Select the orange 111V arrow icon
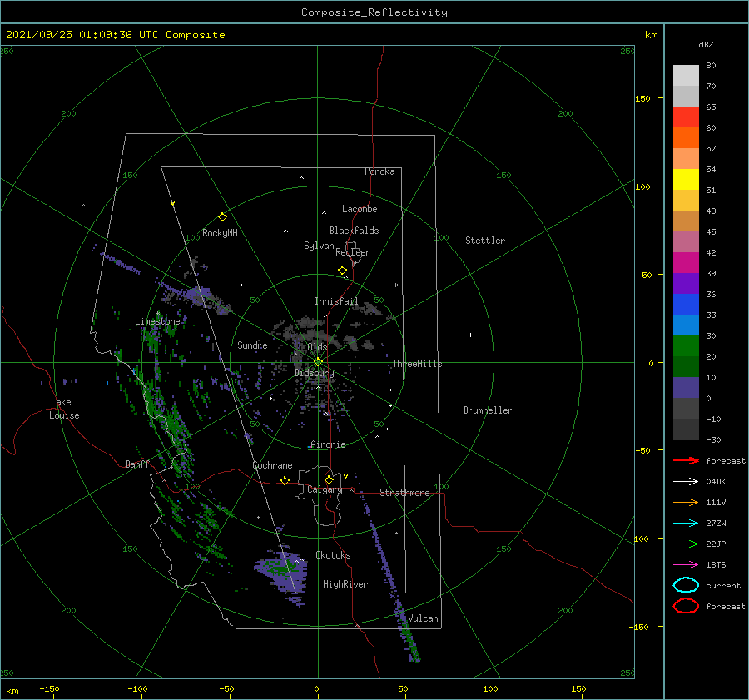Image resolution: width=749 pixels, height=700 pixels. [686, 502]
